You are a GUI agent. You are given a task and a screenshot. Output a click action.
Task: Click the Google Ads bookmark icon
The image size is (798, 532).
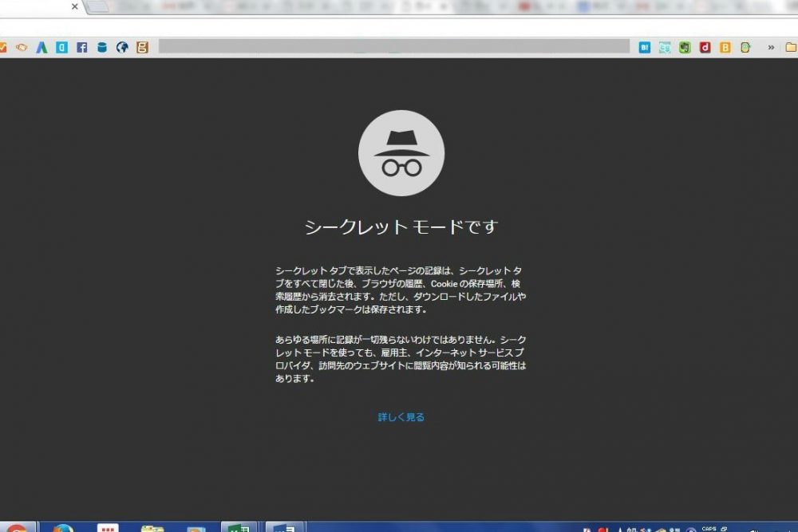tap(41, 47)
